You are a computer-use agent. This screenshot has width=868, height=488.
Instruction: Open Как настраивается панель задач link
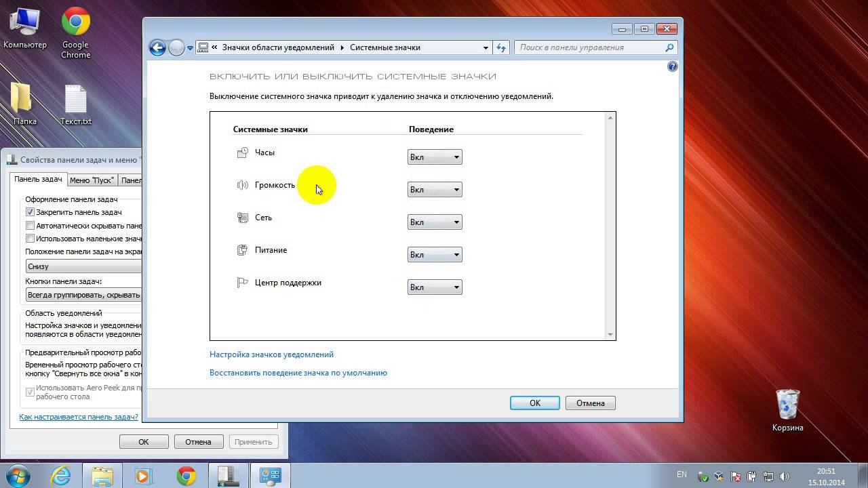tap(79, 417)
